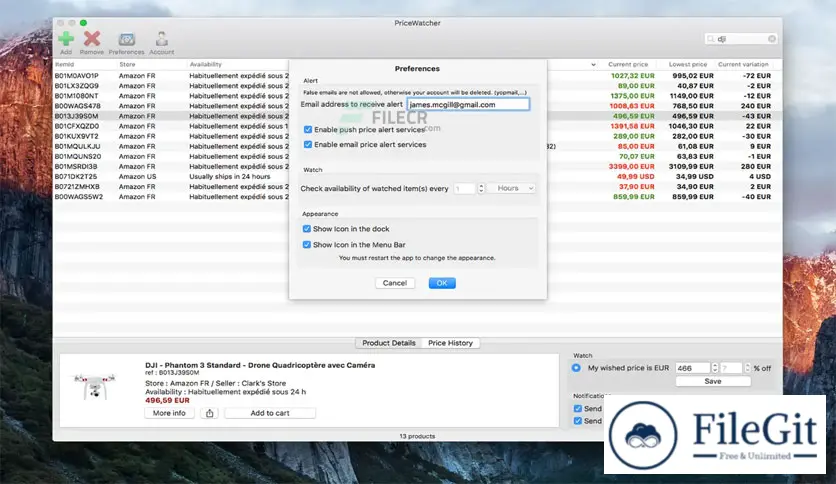
Task: Select item row B071DK2T25
Action: tap(76, 176)
